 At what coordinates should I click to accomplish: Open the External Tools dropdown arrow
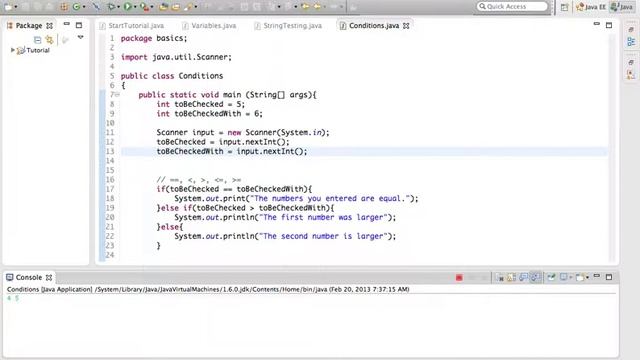pyautogui.click(x=152, y=7)
